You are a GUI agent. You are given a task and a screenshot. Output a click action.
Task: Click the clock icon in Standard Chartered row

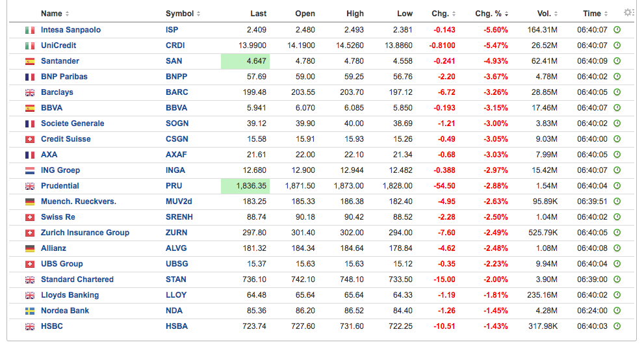point(617,279)
